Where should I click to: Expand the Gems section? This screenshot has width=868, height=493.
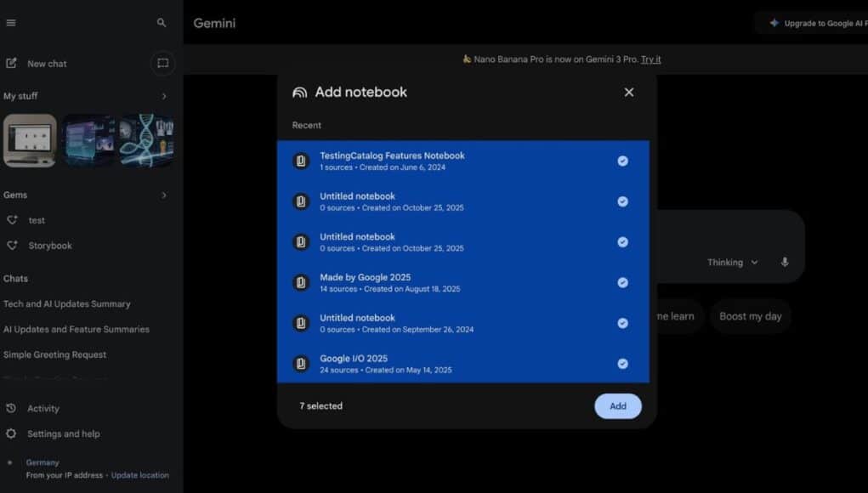click(163, 195)
